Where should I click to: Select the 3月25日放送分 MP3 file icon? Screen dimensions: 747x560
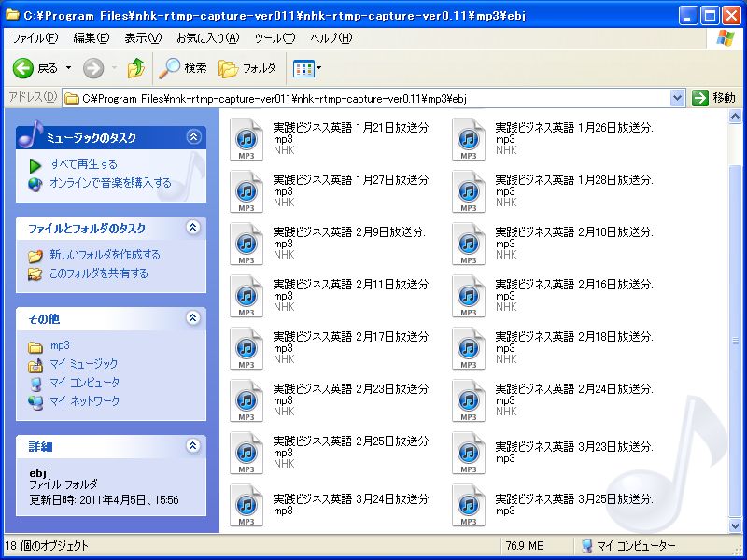[x=469, y=506]
